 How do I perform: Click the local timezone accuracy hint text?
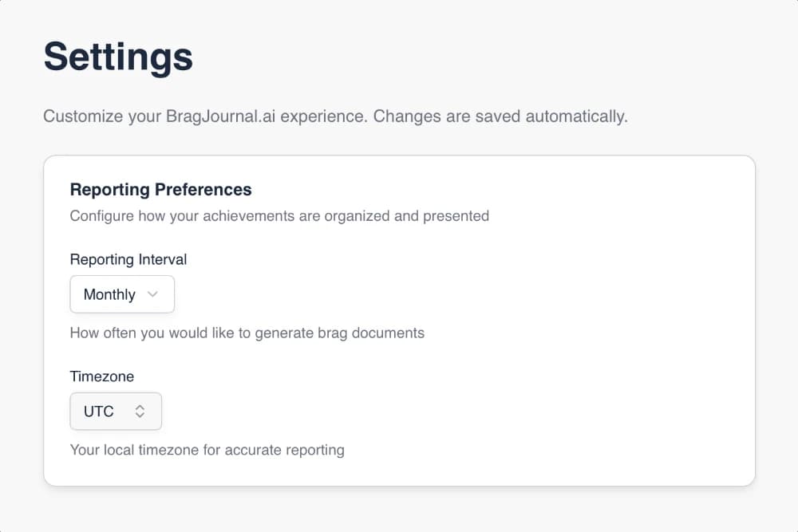point(207,450)
